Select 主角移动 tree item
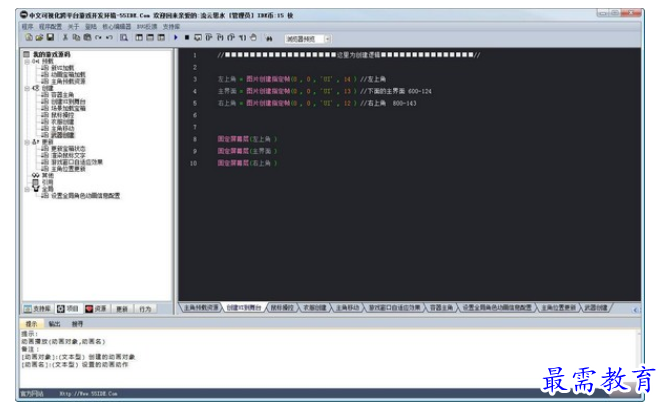Viewport: 664px width, 411px height. (x=62, y=129)
